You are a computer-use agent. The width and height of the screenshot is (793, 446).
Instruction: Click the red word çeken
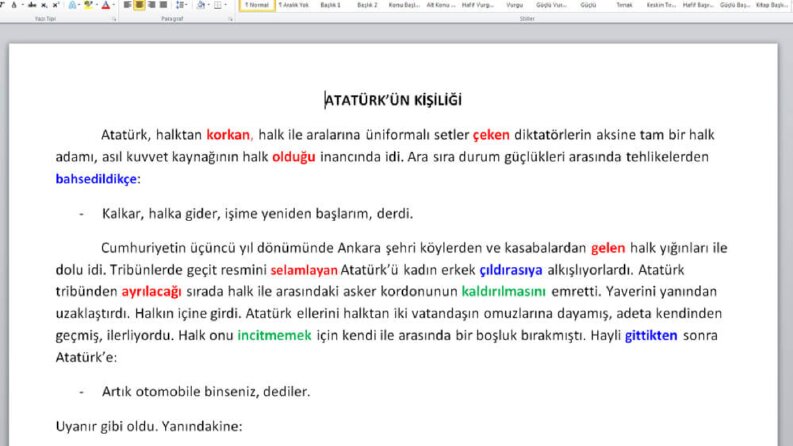coord(491,135)
